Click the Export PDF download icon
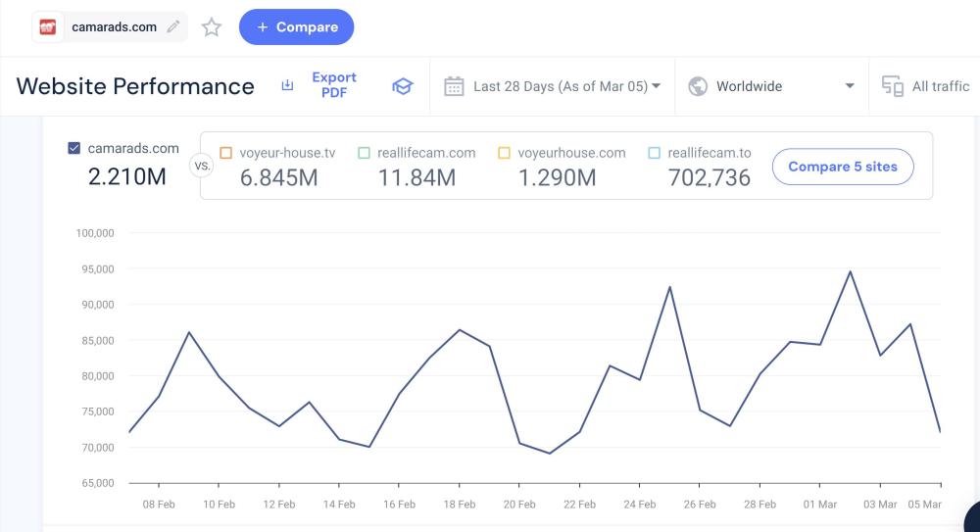980x532 pixels. click(x=287, y=86)
